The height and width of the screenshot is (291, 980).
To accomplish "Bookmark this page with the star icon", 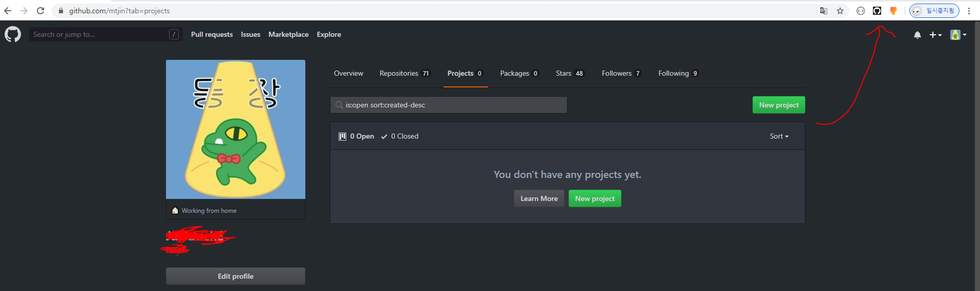I will (x=840, y=11).
